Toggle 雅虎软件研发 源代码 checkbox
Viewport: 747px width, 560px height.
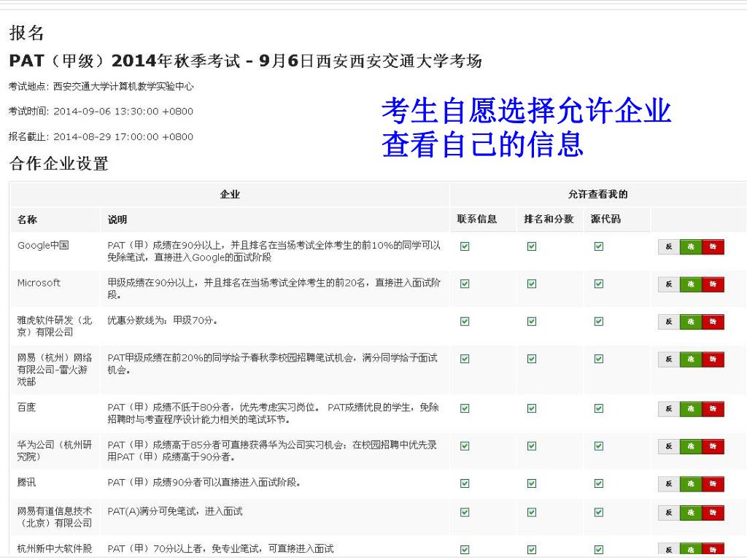(599, 322)
